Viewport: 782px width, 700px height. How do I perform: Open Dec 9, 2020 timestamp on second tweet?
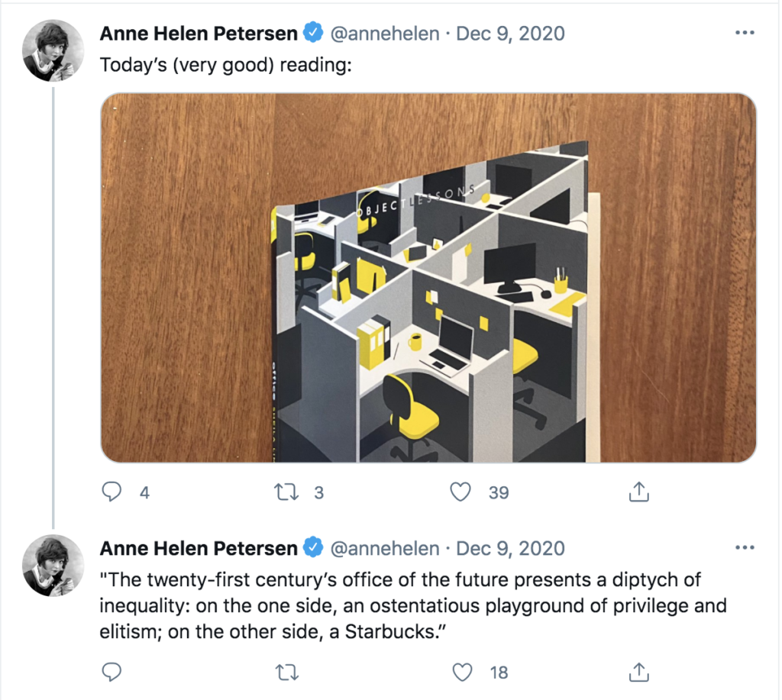click(510, 548)
